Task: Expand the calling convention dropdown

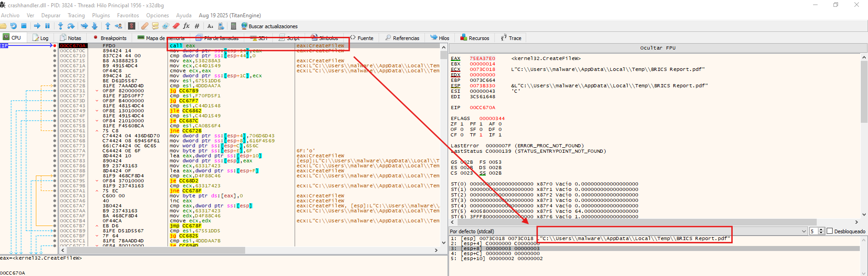Action: pos(804,231)
